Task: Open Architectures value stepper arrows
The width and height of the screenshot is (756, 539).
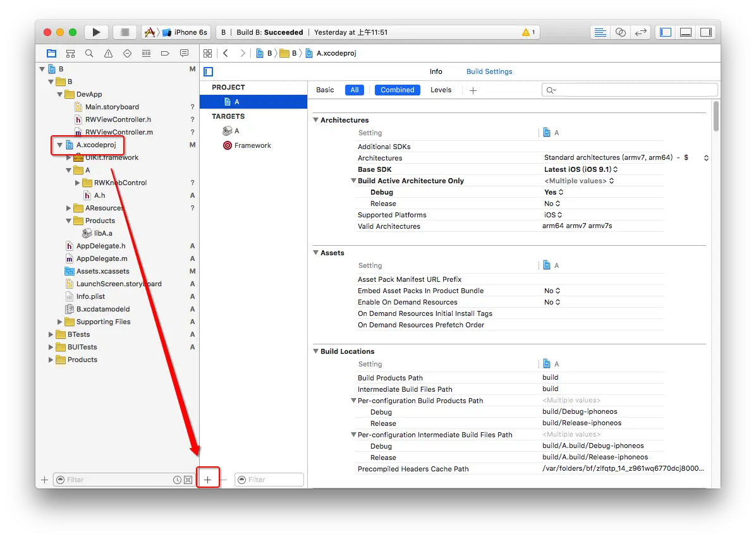Action: point(706,158)
